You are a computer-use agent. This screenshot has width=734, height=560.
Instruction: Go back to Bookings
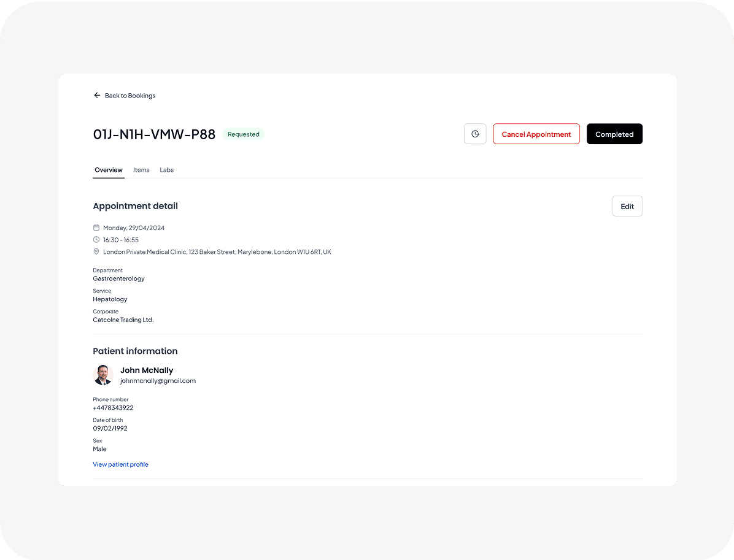pyautogui.click(x=130, y=96)
